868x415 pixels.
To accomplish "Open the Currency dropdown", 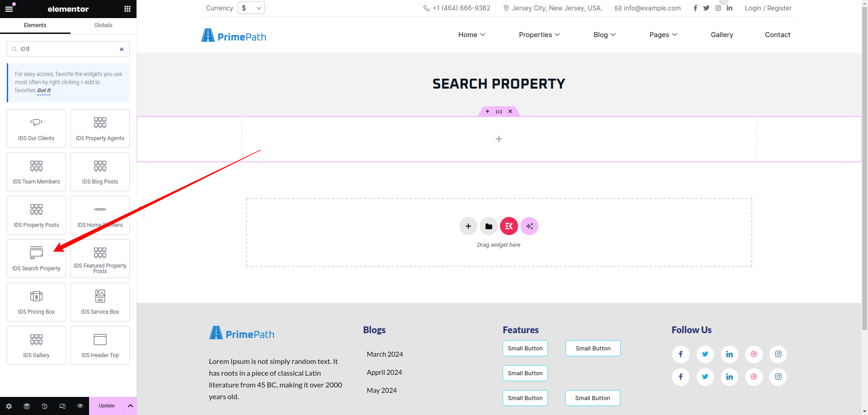I will (251, 8).
